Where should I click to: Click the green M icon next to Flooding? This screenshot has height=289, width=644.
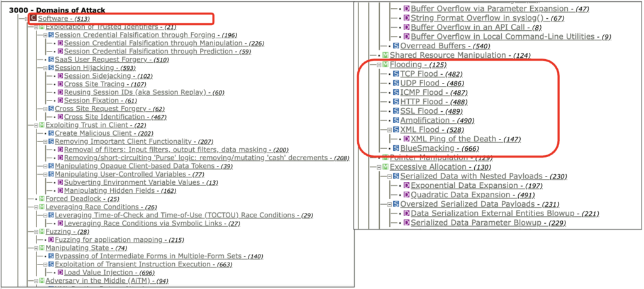point(385,65)
